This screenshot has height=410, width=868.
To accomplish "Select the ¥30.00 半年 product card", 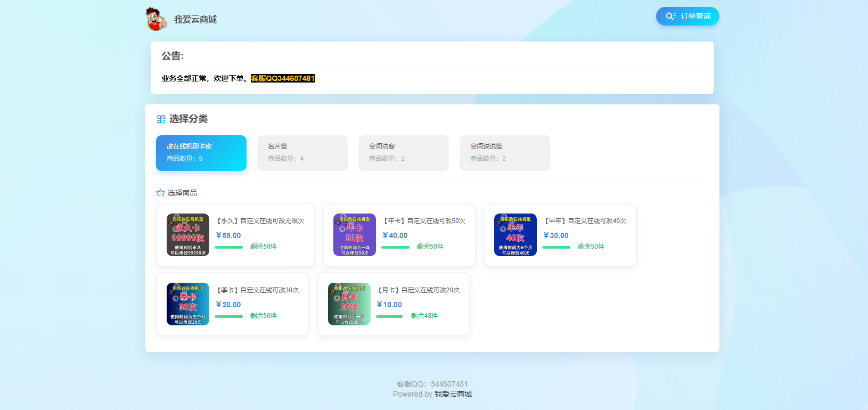I will (x=560, y=235).
